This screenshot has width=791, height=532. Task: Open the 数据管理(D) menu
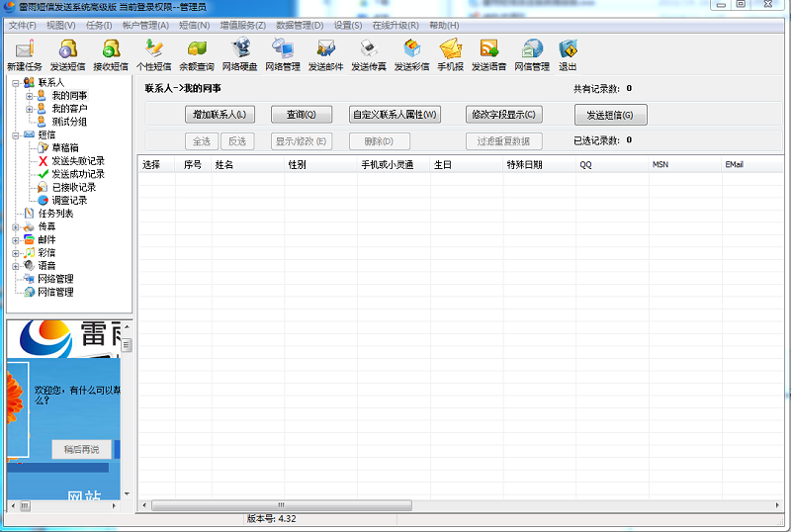[300, 26]
